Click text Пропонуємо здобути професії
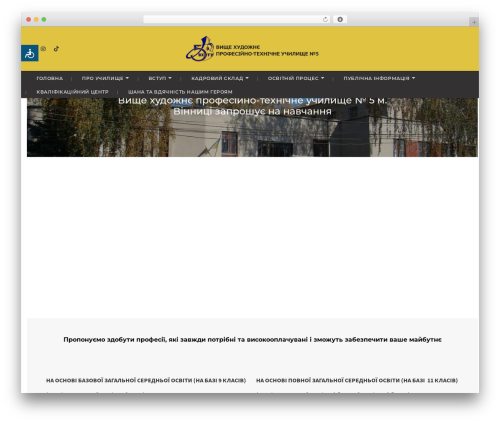This screenshot has height=423, width=500. pos(252,339)
